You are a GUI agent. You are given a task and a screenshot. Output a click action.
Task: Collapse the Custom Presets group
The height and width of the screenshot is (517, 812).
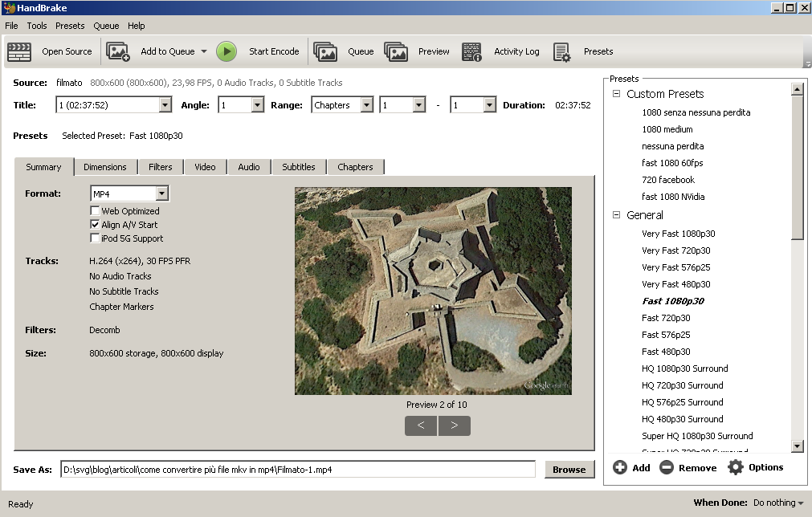[x=616, y=94]
